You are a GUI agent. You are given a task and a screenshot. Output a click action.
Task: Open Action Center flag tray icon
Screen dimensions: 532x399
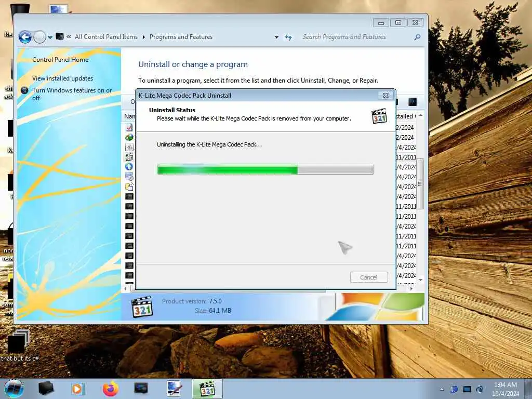(454, 389)
